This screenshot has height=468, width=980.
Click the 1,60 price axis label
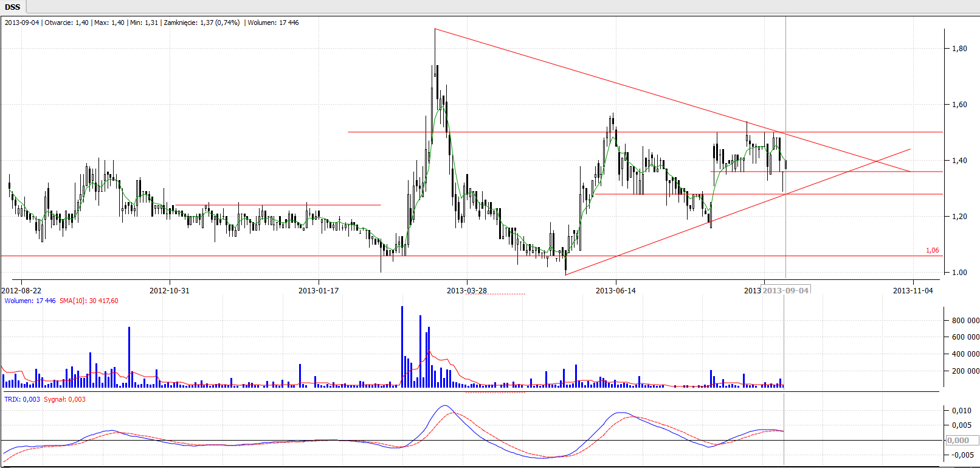[x=959, y=105]
